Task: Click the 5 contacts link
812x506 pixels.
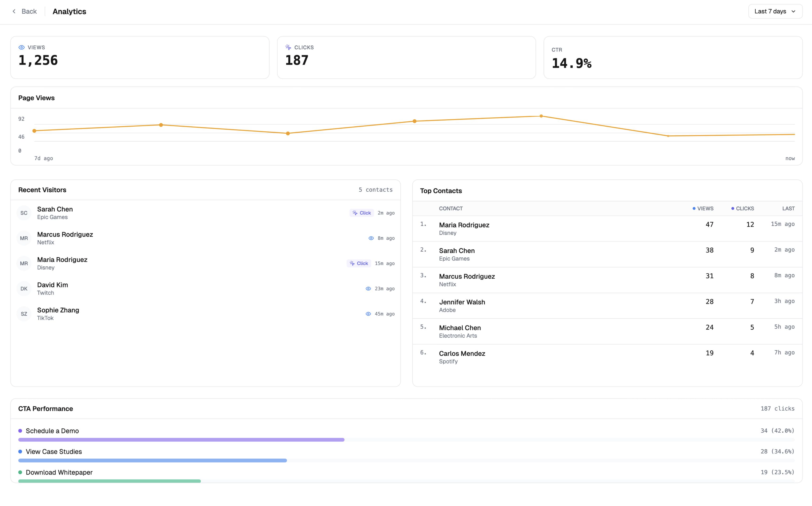Action: tap(376, 189)
